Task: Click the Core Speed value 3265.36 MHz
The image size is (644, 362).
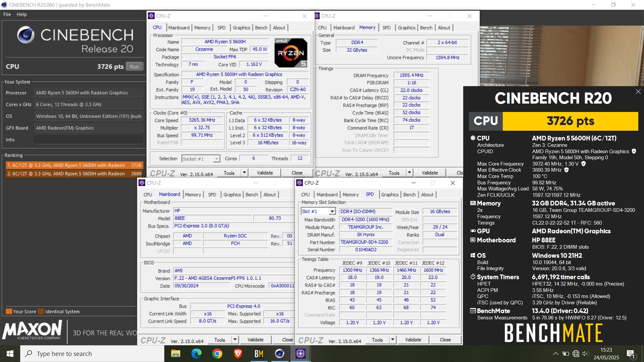Action: 202,120
